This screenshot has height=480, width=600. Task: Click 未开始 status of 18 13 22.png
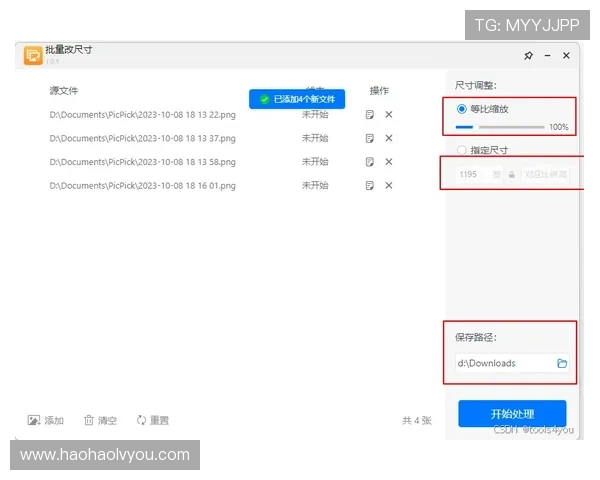point(315,114)
